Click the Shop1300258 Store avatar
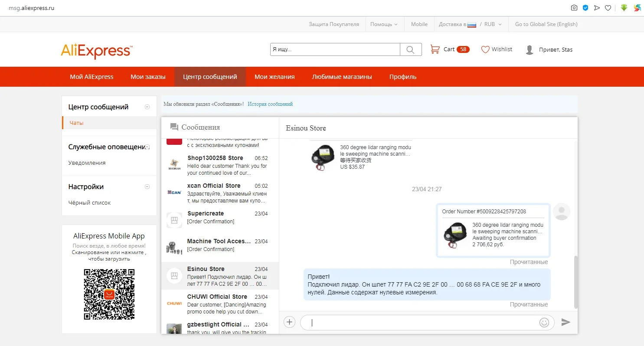 point(174,165)
